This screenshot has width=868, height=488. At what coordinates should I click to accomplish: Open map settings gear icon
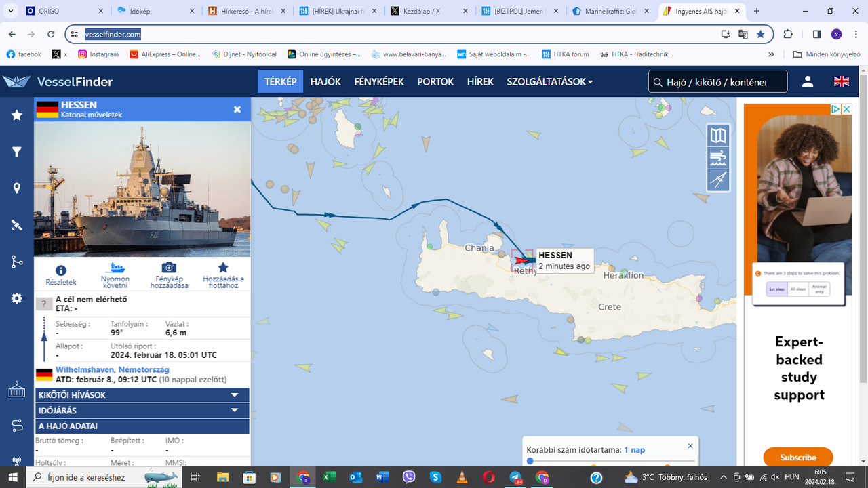point(17,298)
